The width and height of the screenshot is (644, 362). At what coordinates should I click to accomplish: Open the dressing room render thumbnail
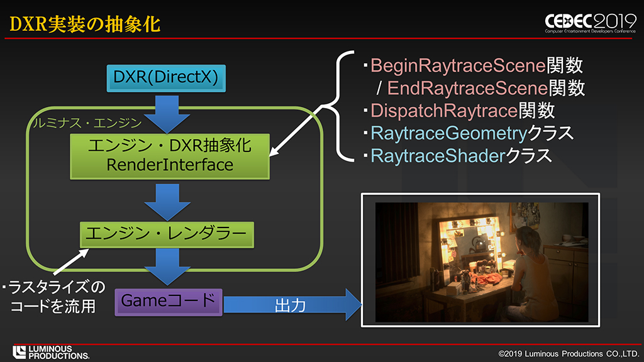coord(480,260)
